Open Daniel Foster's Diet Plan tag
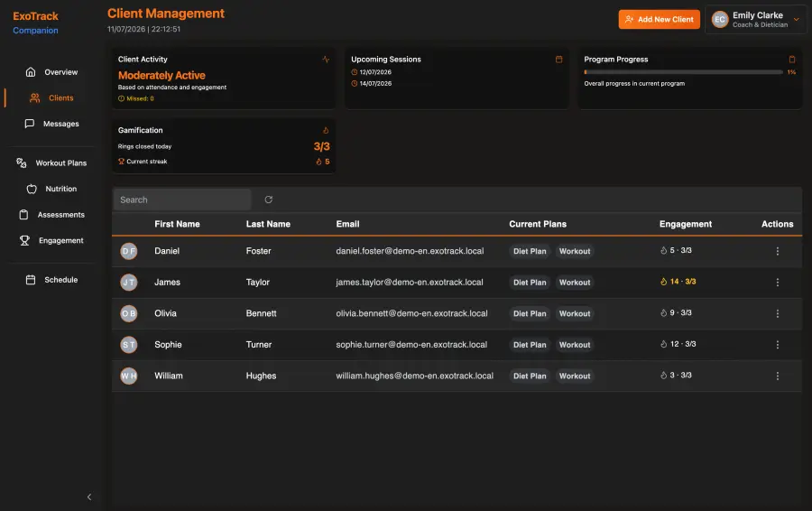Image resolution: width=812 pixels, height=511 pixels. 530,251
